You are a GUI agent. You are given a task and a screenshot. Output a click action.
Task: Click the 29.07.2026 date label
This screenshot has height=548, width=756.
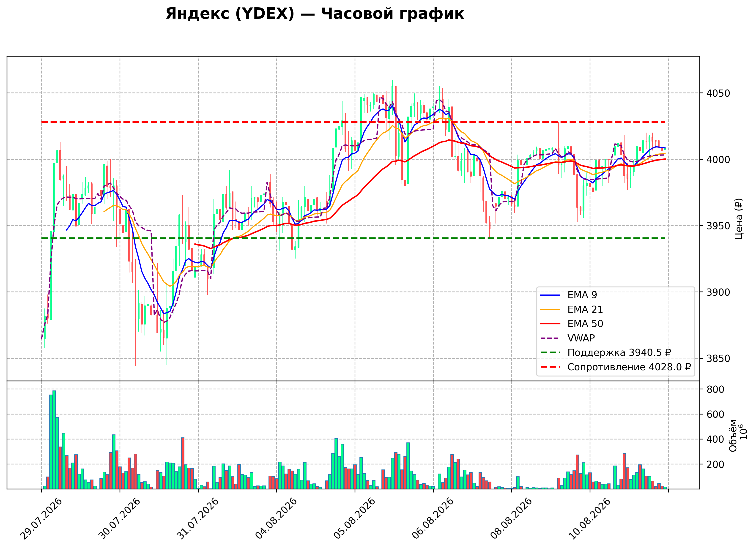[41, 519]
